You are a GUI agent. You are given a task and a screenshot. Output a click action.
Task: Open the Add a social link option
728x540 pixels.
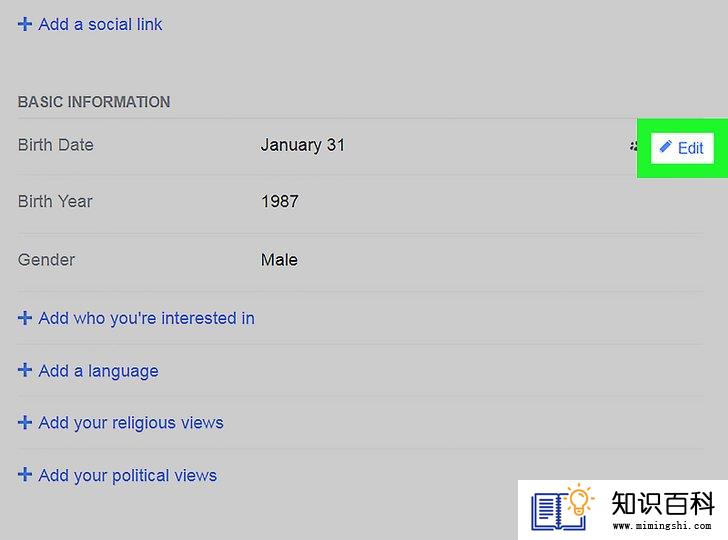(100, 24)
